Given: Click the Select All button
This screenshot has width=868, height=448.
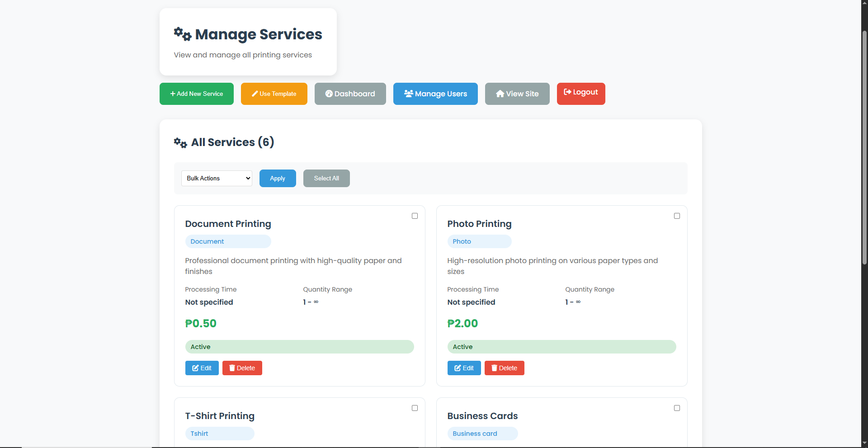Looking at the screenshot, I should tap(326, 179).
